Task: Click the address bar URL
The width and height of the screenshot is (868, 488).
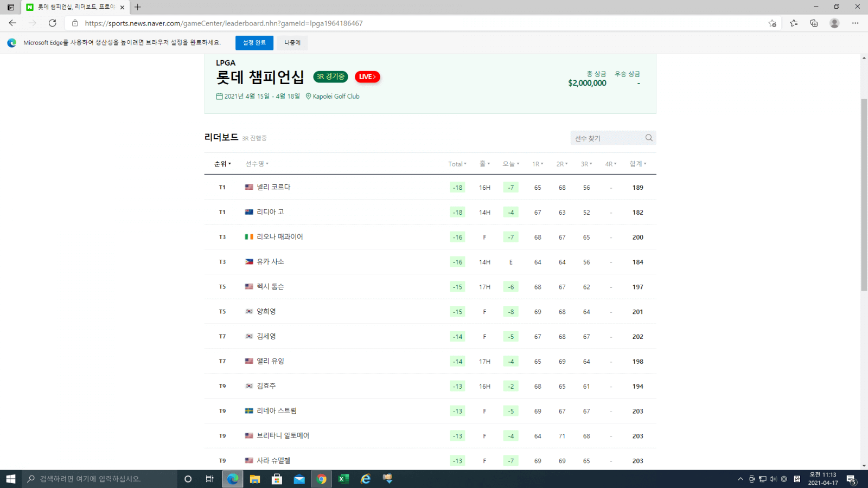Action: 224,23
